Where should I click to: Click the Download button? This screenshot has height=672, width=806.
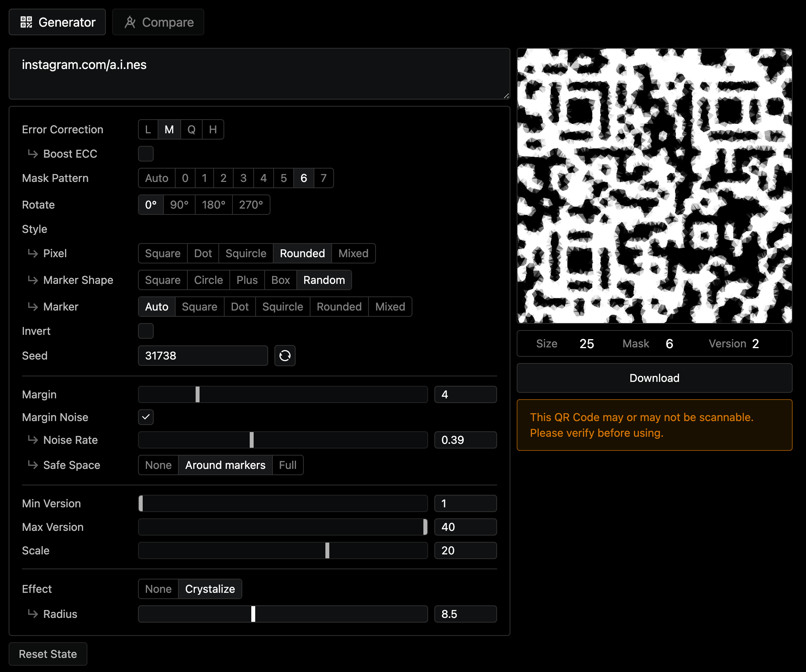click(x=654, y=378)
